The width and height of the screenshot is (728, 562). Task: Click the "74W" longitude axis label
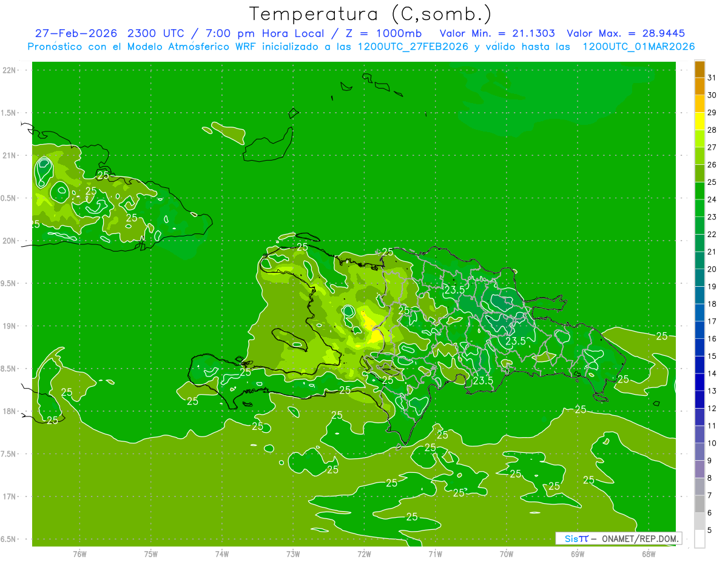click(222, 554)
